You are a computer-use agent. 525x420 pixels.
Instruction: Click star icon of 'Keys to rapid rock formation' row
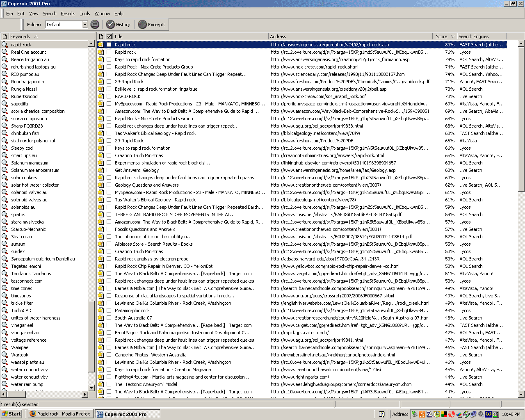[x=101, y=59]
